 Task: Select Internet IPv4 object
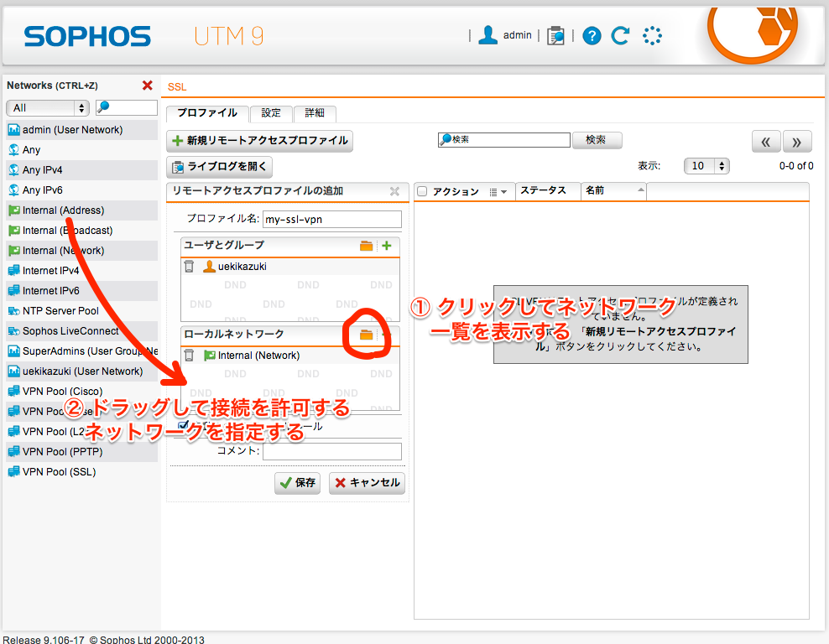pos(82,271)
